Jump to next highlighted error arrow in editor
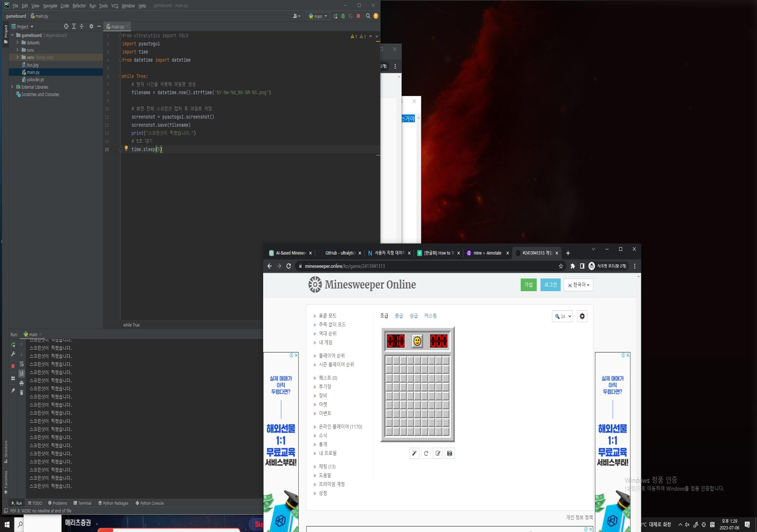 click(377, 36)
